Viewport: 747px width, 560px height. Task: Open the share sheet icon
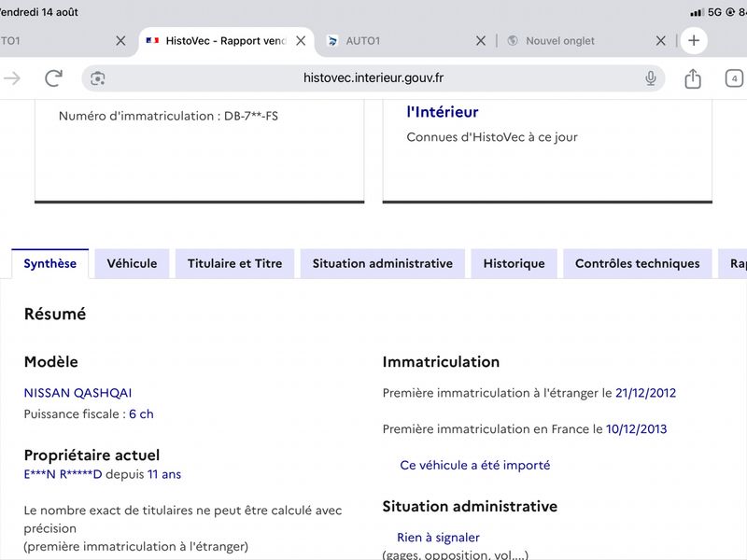point(693,78)
